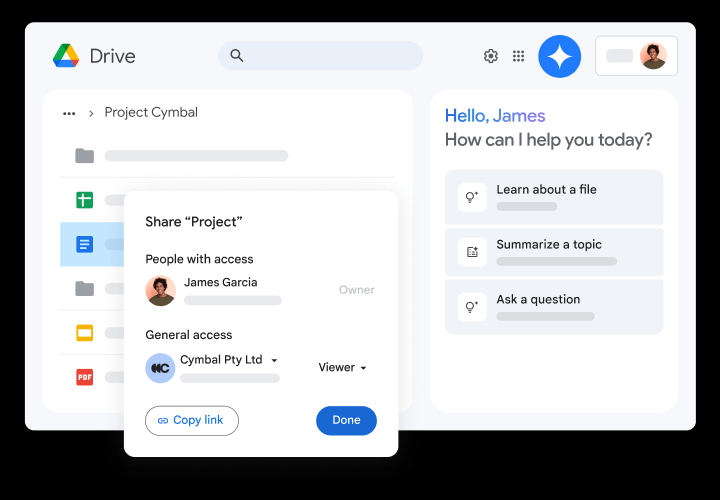Click the Hello, James greeting
This screenshot has width=720, height=500.
[x=495, y=116]
